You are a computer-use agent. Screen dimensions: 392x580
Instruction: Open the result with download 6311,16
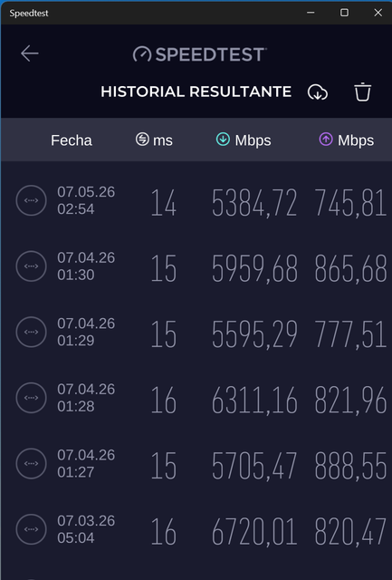(196, 398)
